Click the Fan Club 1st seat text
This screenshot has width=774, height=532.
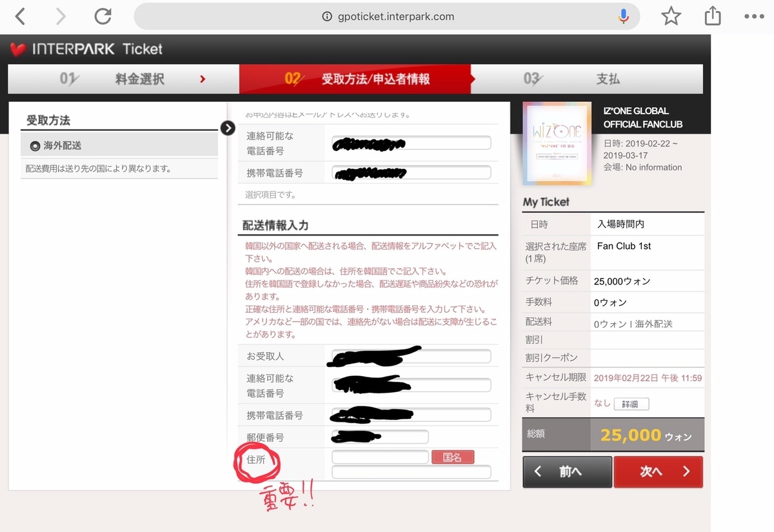click(624, 246)
